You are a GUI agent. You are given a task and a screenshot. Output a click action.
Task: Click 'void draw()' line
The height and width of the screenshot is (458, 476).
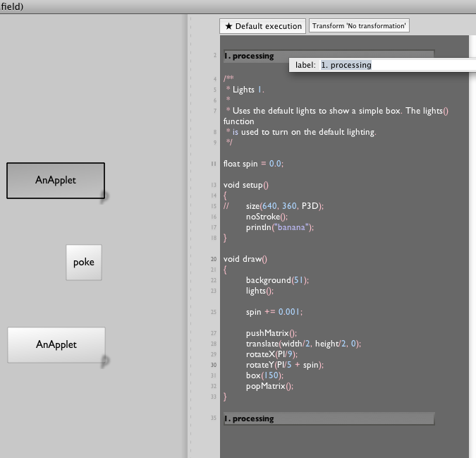coord(245,259)
